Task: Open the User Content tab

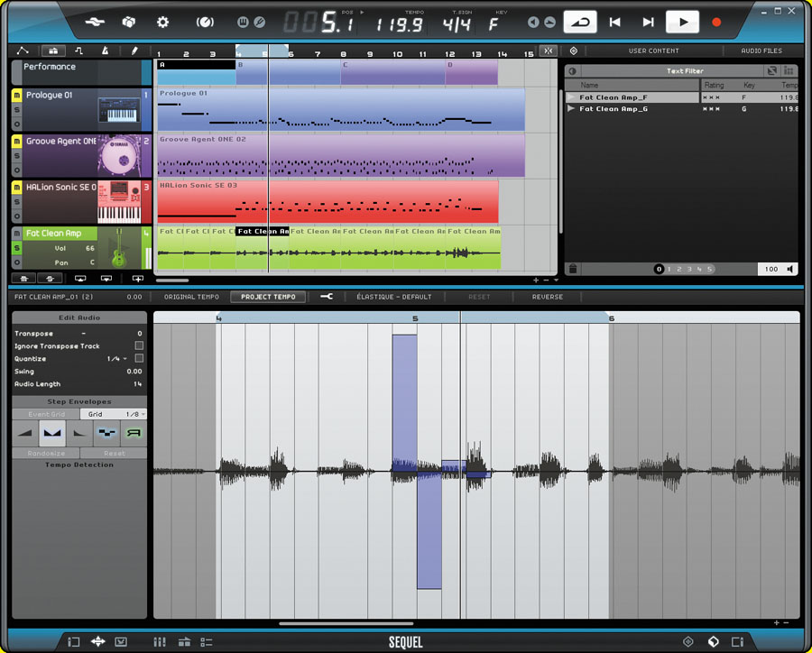Action: tap(653, 51)
